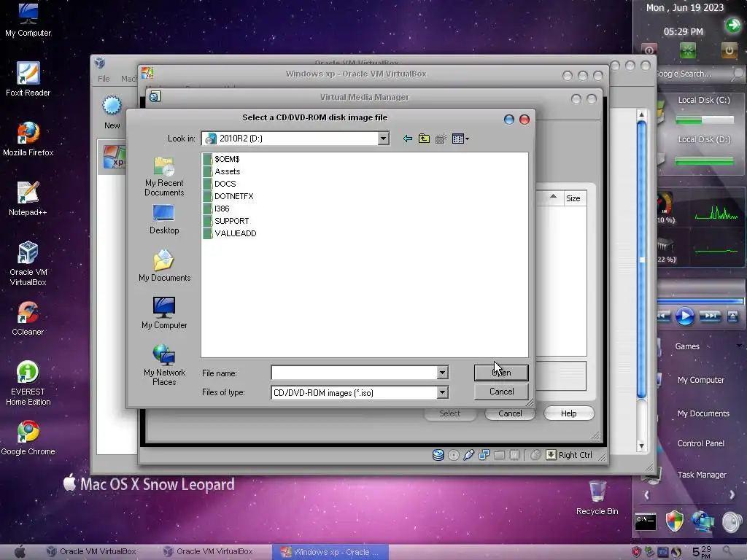Viewport: 747px width, 560px height.
Task: Click the security shield icon in sidebar
Action: point(675,521)
